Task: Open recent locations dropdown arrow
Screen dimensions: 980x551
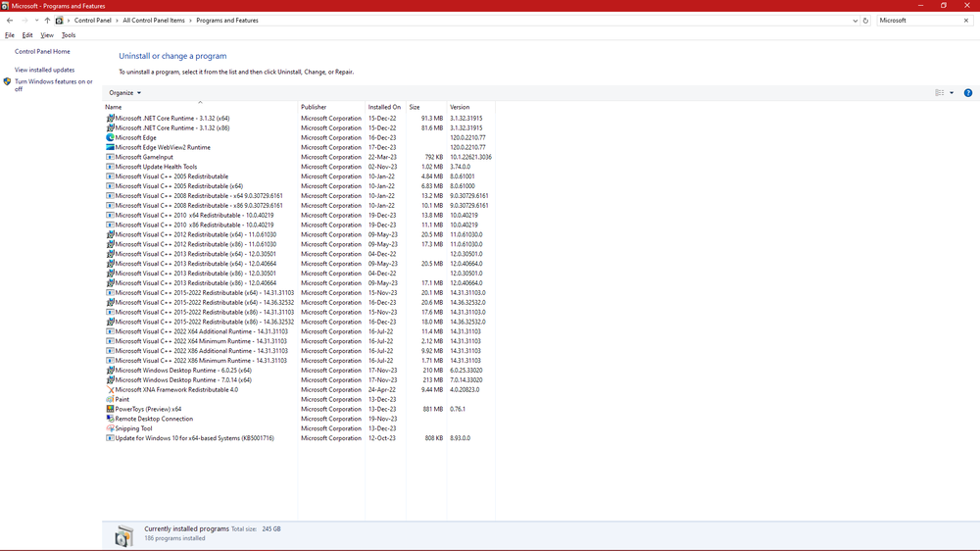Action: [x=36, y=21]
